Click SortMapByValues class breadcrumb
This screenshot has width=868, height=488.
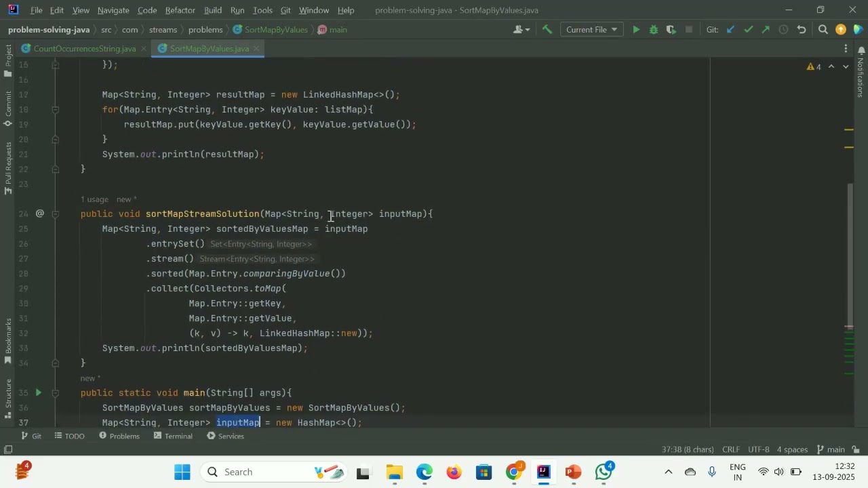tap(270, 30)
